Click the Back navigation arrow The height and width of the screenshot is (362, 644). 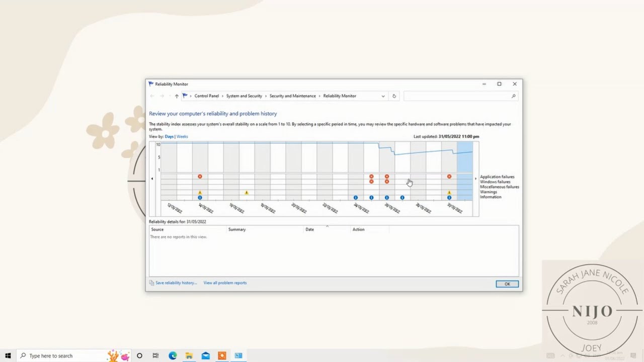(152, 96)
